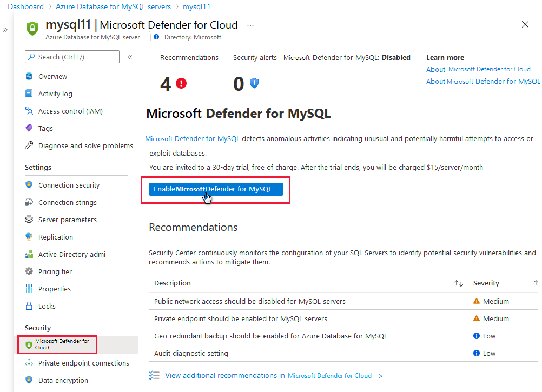Navigate to Azure Database for MySQL servers breadcrumb

click(x=113, y=7)
